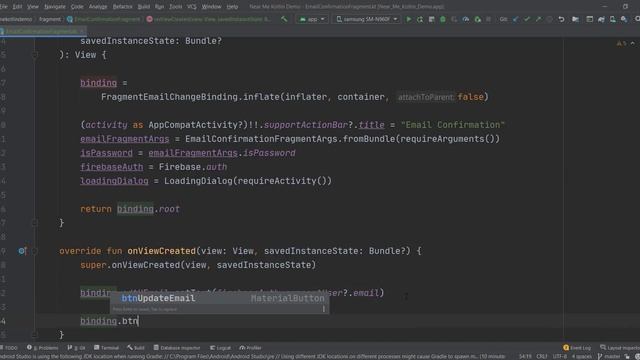Click the warnings indicator at editor top right
This screenshot has width=640, height=360.
[621, 43]
